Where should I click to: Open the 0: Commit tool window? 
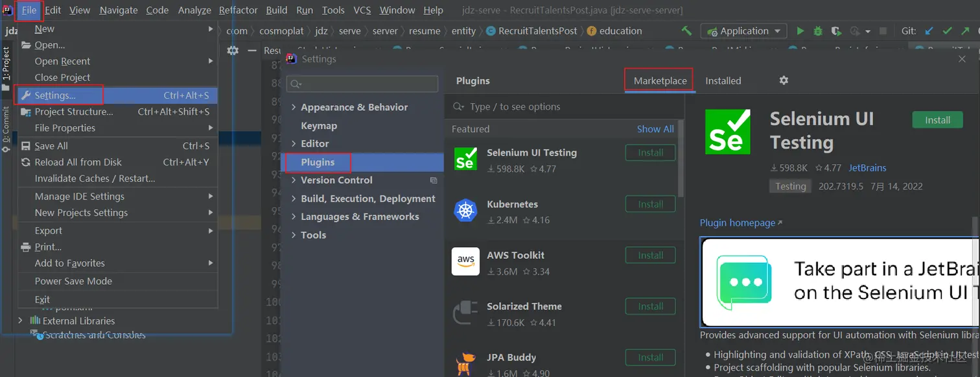point(6,128)
